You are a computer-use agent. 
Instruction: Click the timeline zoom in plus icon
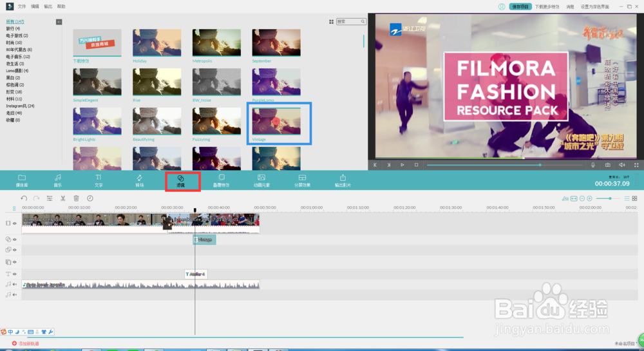point(589,199)
